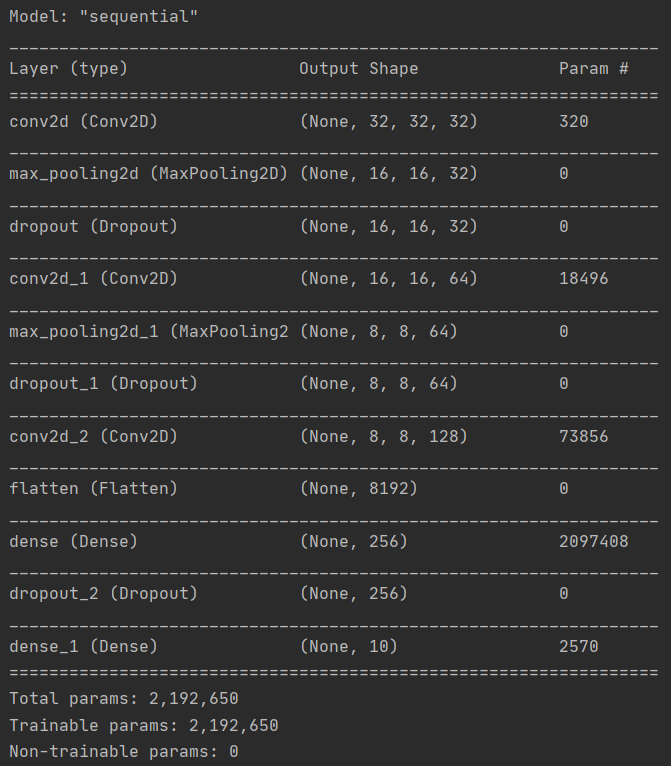
Task: Click the max_pooling2d (MaxPooling2D) layer text
Action: point(148,174)
